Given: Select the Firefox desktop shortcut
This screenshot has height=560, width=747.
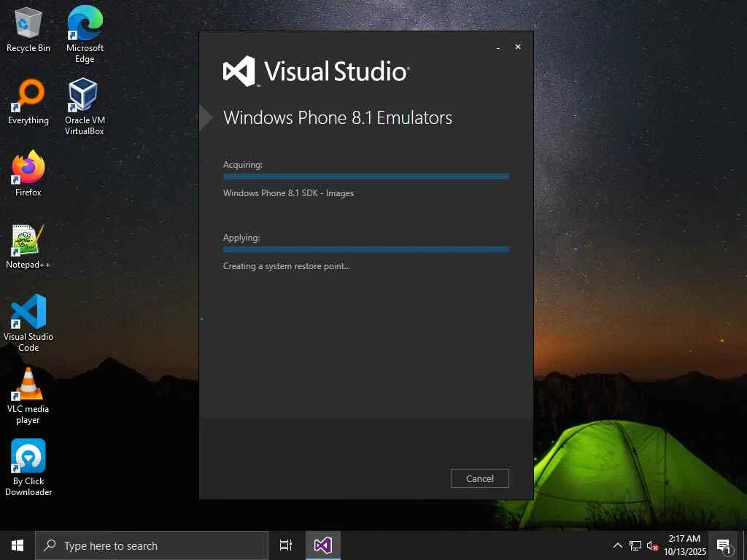Looking at the screenshot, I should point(28,174).
